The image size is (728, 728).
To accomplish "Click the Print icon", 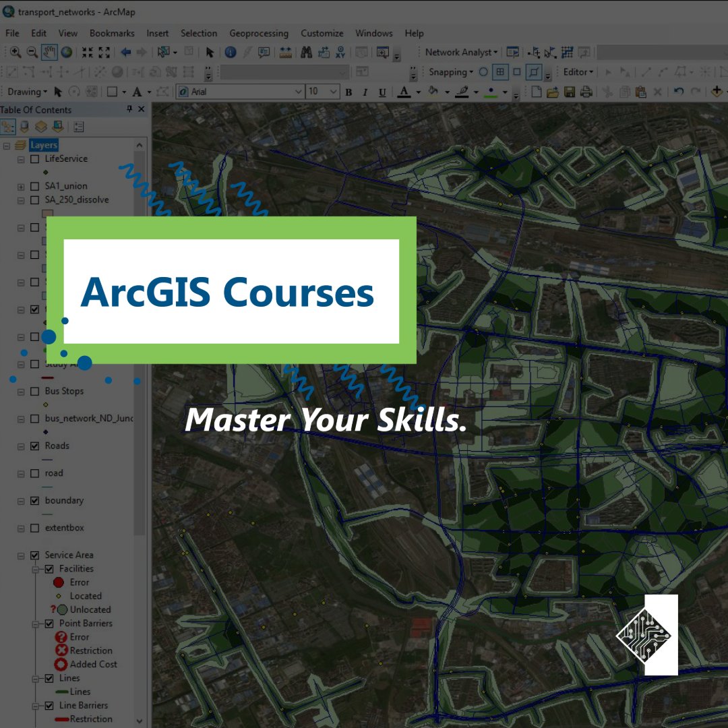I will pos(586,92).
